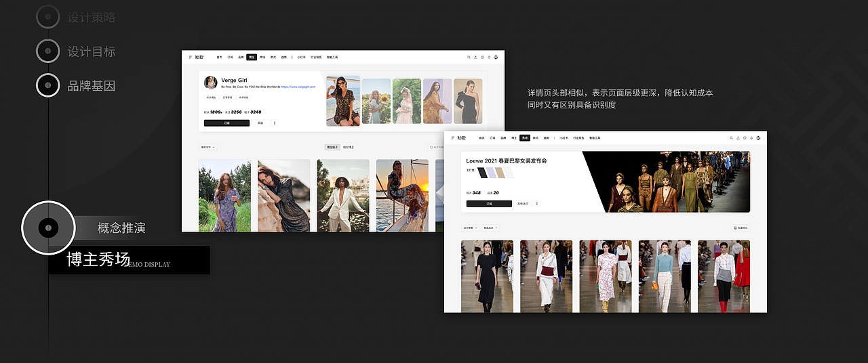Expand the 最新发布 sort dropdown
Screen dimensions: 868x363
tap(208, 147)
